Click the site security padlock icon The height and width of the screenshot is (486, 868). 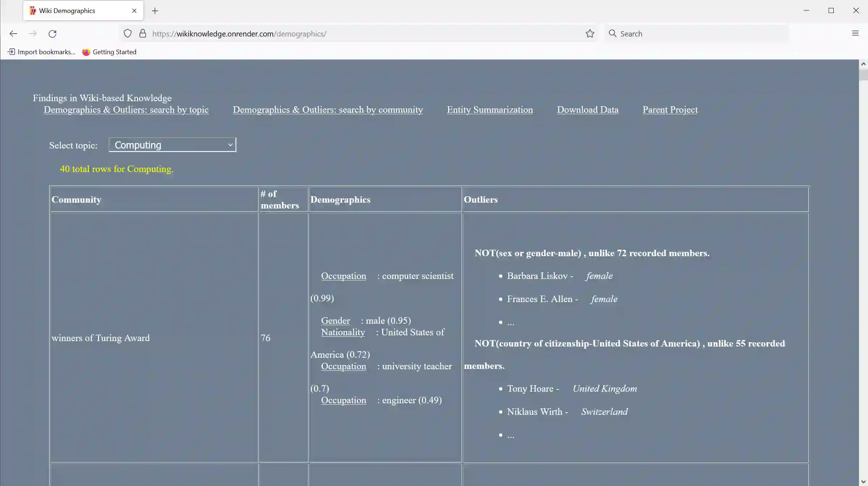click(x=143, y=34)
